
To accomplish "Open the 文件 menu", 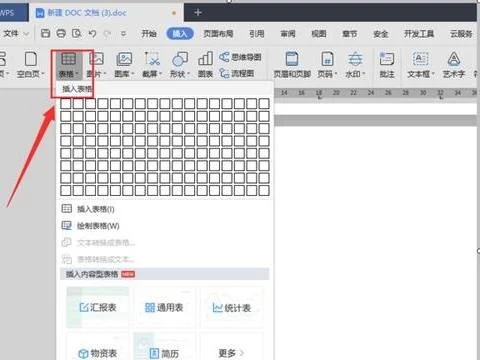I will click(x=15, y=33).
